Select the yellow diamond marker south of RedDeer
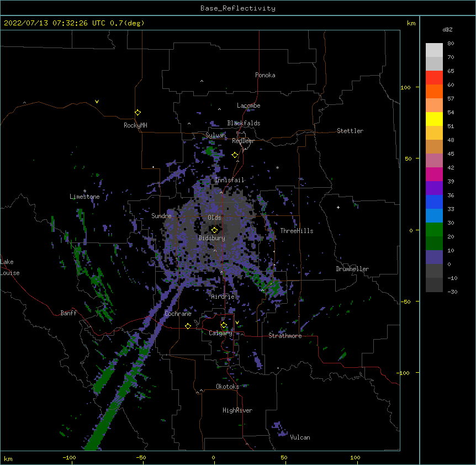This screenshot has height=465, width=476. point(235,155)
